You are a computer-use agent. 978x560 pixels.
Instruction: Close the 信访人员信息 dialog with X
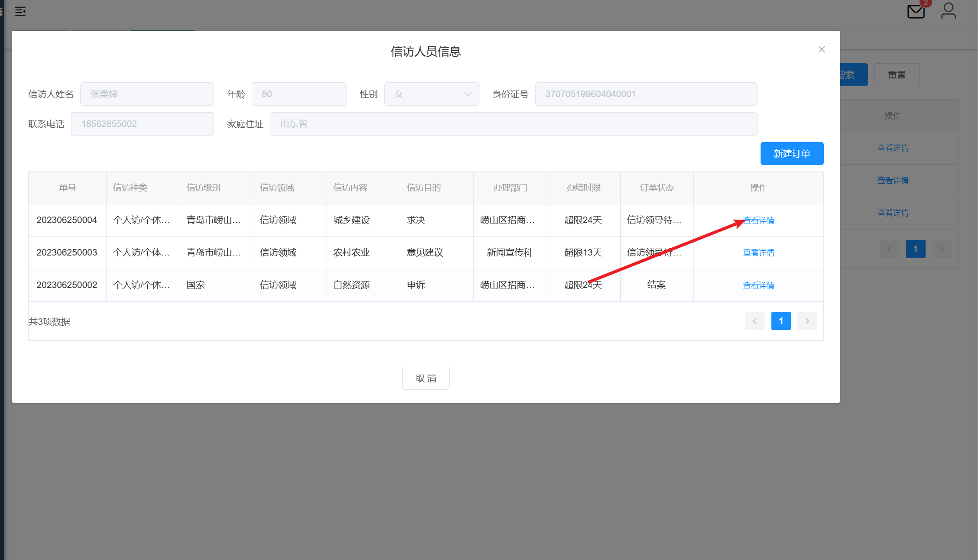(822, 49)
